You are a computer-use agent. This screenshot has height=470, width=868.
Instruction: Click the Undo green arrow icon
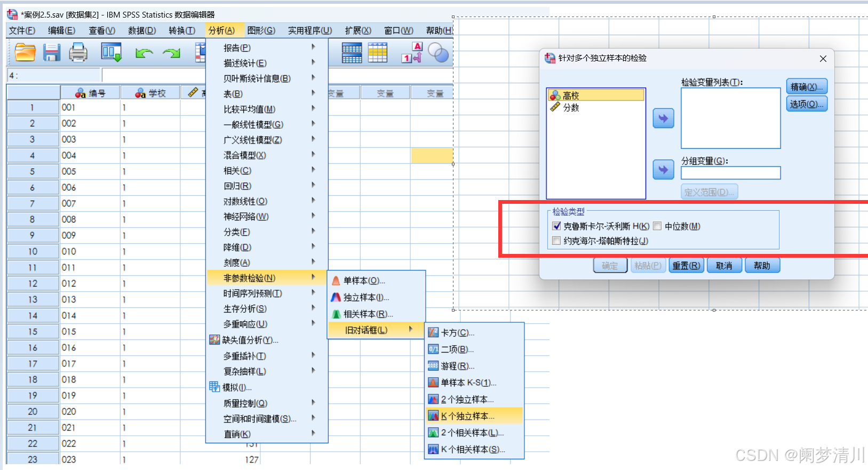point(144,53)
